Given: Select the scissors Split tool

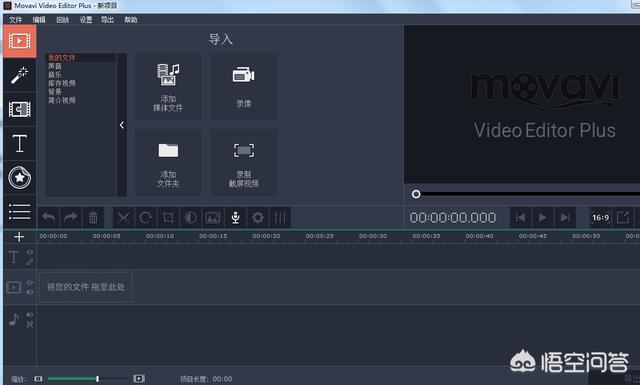Looking at the screenshot, I should pos(123,218).
